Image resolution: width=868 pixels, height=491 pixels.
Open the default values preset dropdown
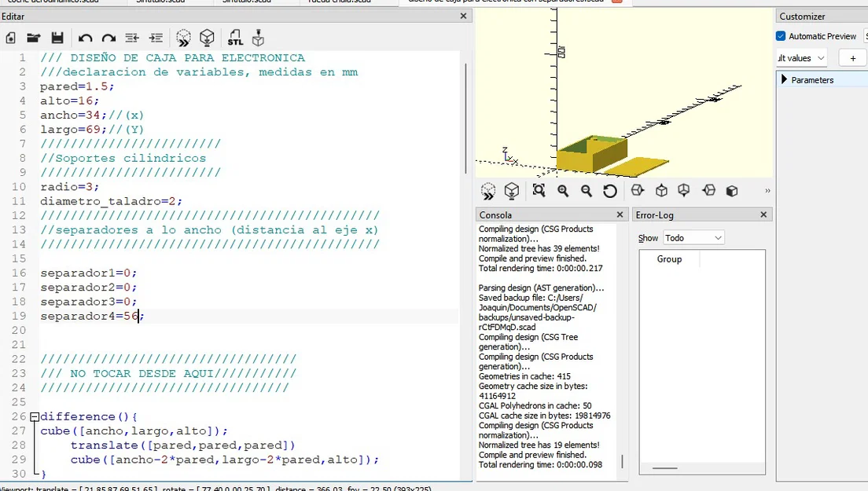tap(802, 58)
